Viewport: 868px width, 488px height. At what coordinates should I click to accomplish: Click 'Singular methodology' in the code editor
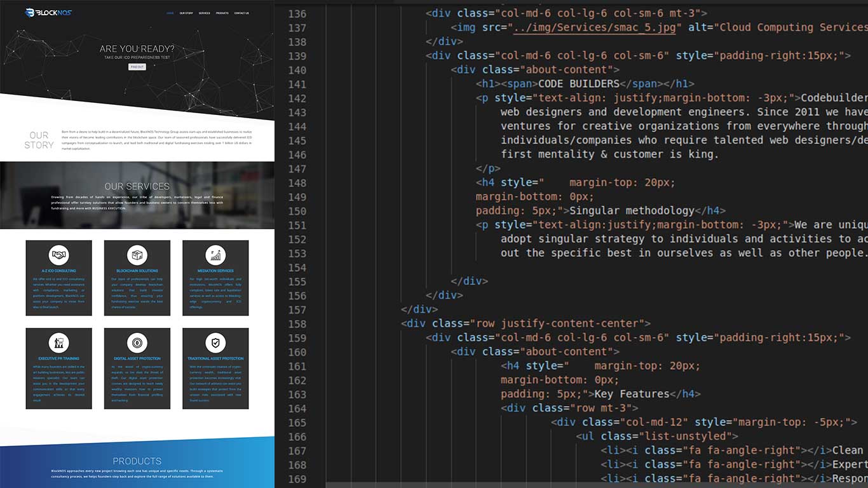(x=632, y=210)
